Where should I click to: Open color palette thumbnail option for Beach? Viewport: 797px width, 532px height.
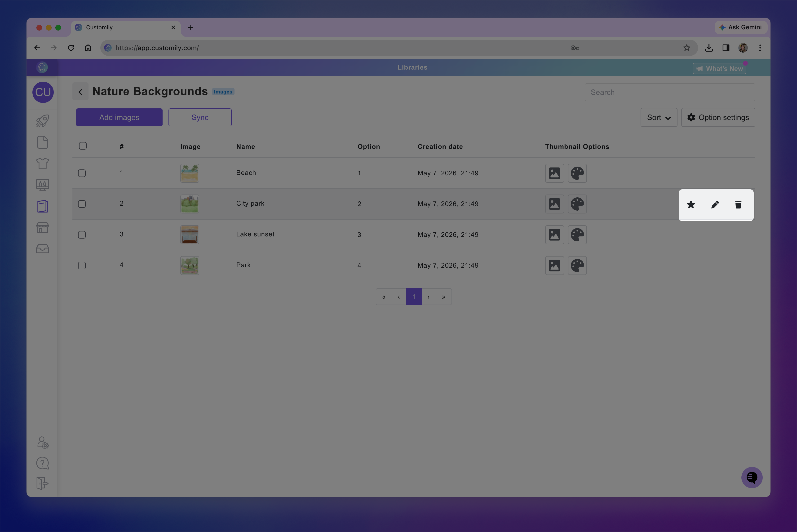click(577, 173)
